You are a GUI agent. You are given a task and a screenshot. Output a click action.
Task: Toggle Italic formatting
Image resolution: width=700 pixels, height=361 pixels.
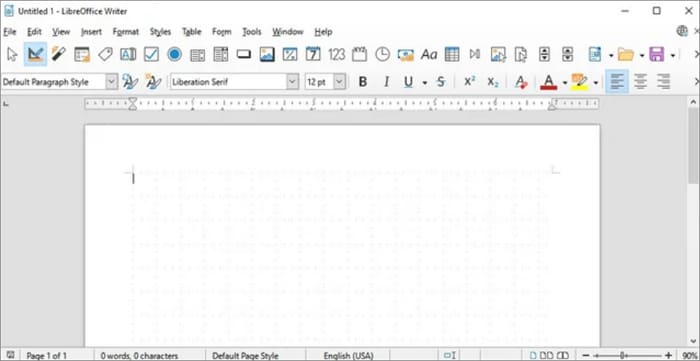pos(386,82)
